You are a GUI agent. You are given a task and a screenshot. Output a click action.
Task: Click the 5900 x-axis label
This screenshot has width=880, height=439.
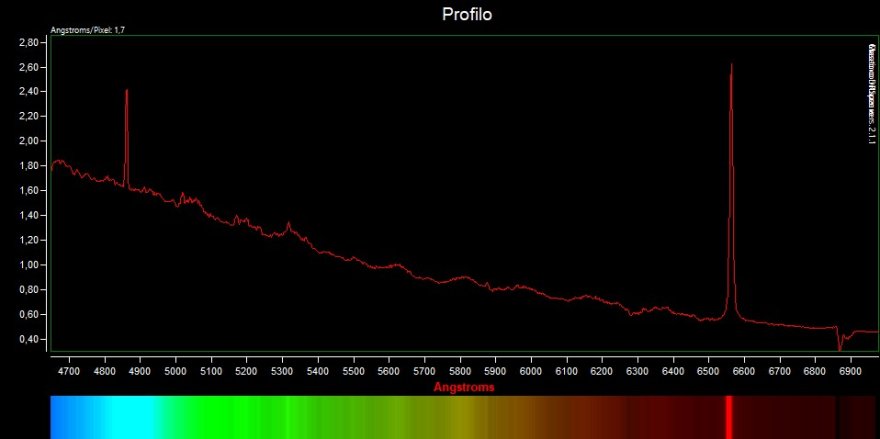coord(495,371)
